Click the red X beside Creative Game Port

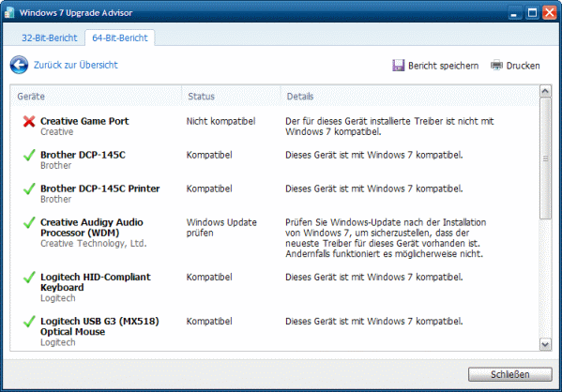pos(29,122)
